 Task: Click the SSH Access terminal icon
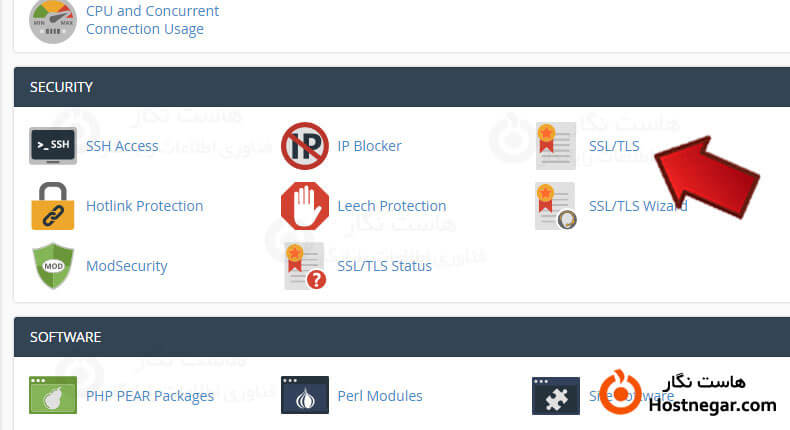tap(54, 146)
